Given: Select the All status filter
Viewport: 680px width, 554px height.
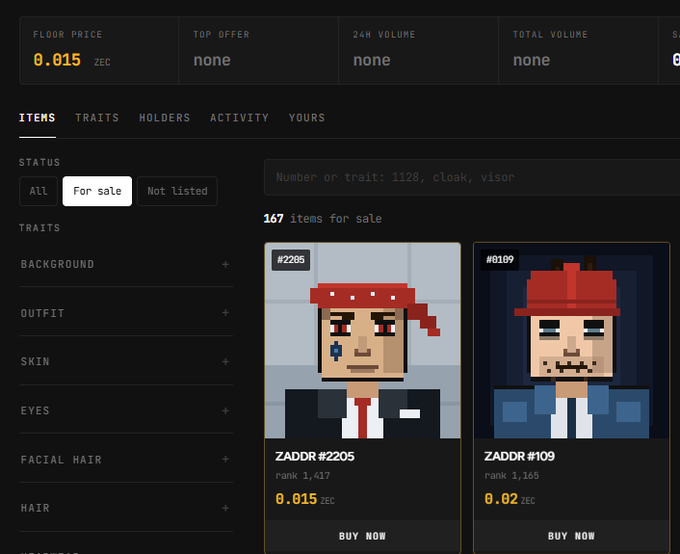Looking at the screenshot, I should (x=39, y=191).
